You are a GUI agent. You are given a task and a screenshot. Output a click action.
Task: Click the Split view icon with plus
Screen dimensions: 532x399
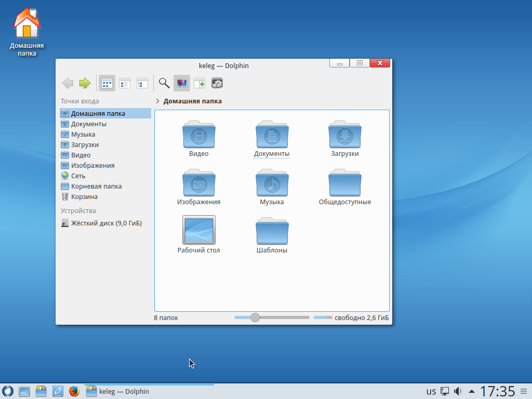[x=199, y=83]
